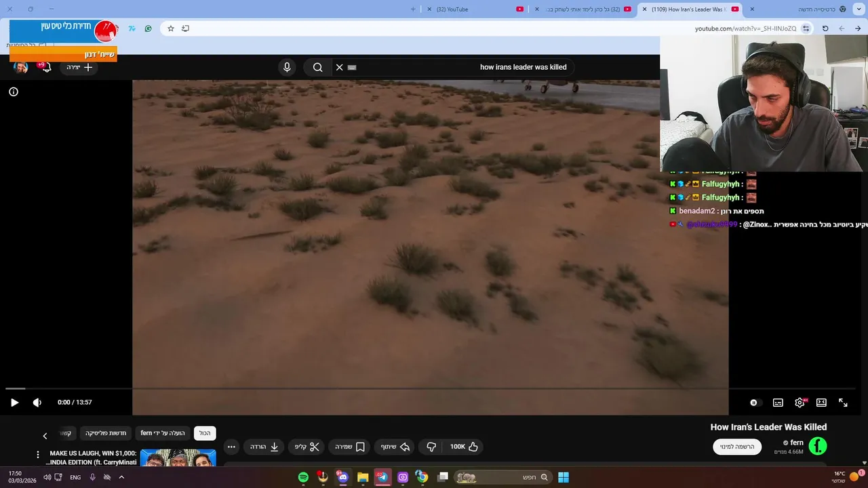Select the 'חדשות פוליטיקה' chip
The width and height of the screenshot is (868, 488).
[106, 433]
